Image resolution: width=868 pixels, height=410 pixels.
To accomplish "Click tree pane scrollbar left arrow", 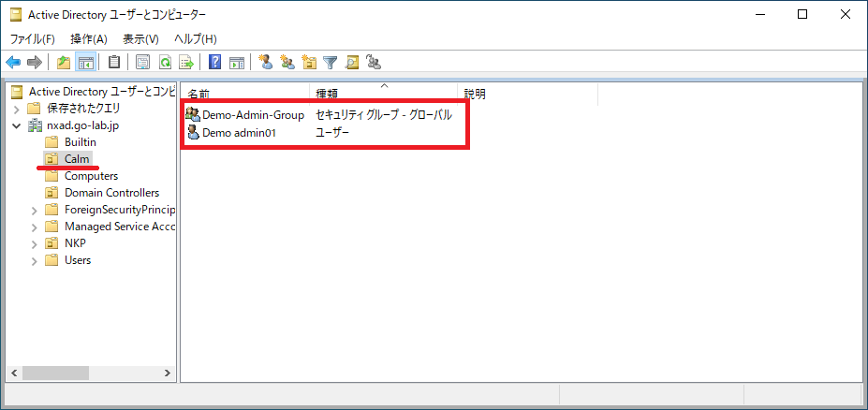I will coord(14,373).
